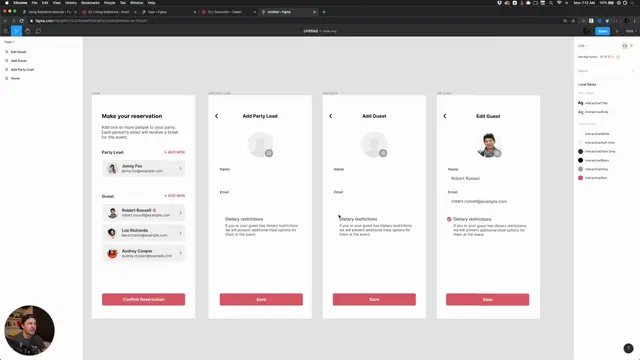Image resolution: width=640 pixels, height=360 pixels.
Task: Select the Hand tool in Figma toolbar
Action: click(27, 31)
